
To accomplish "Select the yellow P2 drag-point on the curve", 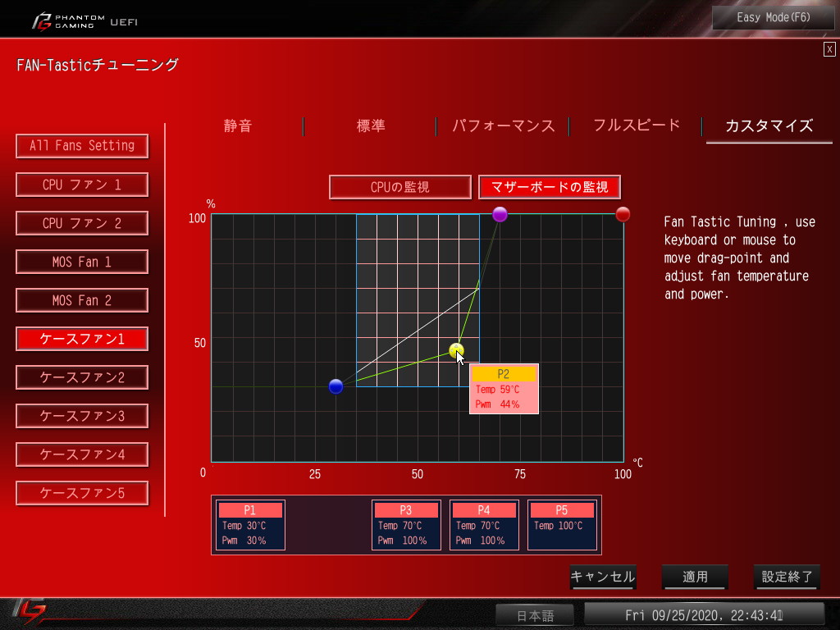I will (456, 350).
